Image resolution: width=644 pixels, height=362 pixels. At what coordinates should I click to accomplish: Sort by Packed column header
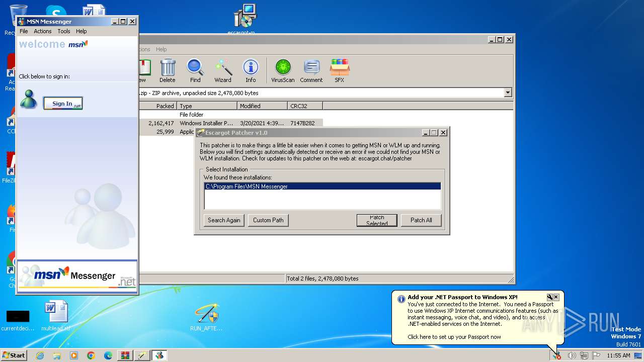pos(157,106)
